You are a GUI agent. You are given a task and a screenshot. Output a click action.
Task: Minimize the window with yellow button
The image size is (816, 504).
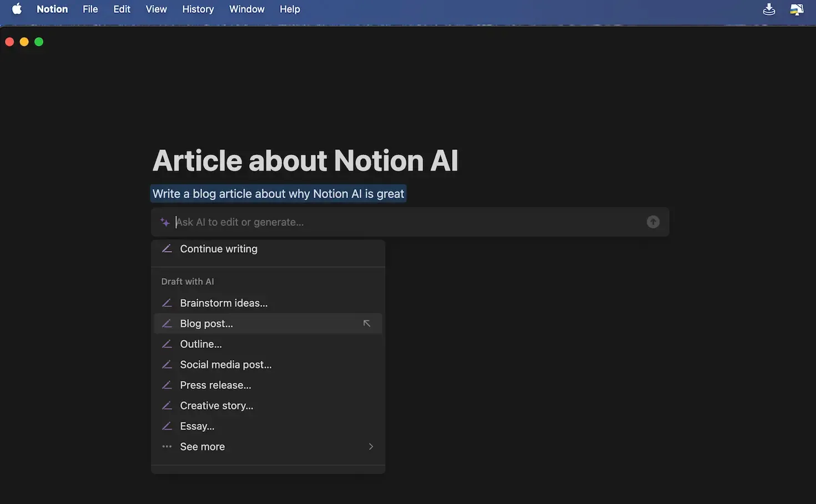pos(24,42)
